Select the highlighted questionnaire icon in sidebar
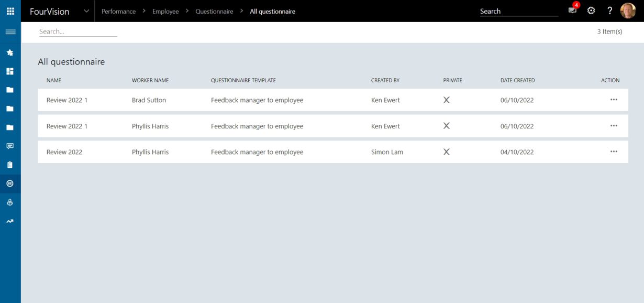This screenshot has height=303, width=644. (x=10, y=183)
